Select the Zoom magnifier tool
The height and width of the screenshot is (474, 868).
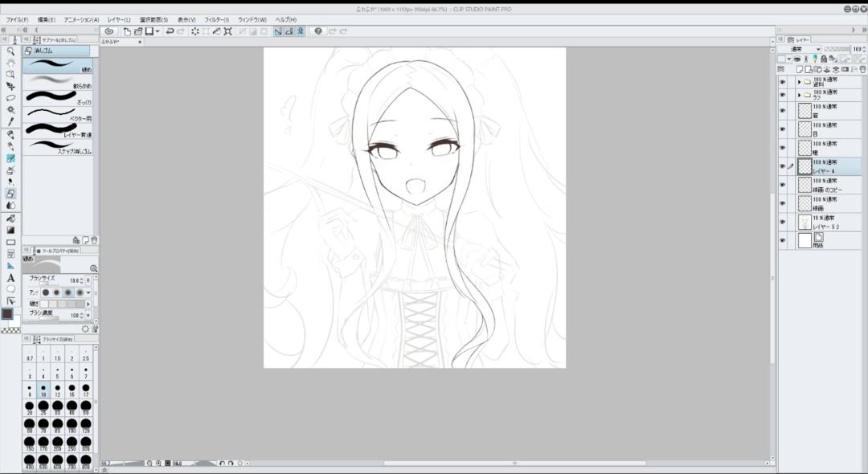pos(10,51)
